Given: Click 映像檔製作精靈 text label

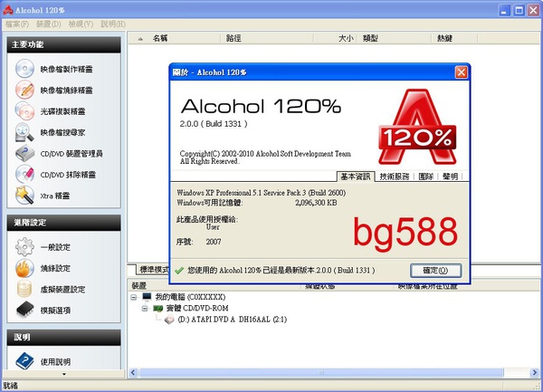Looking at the screenshot, I should pyautogui.click(x=66, y=70).
